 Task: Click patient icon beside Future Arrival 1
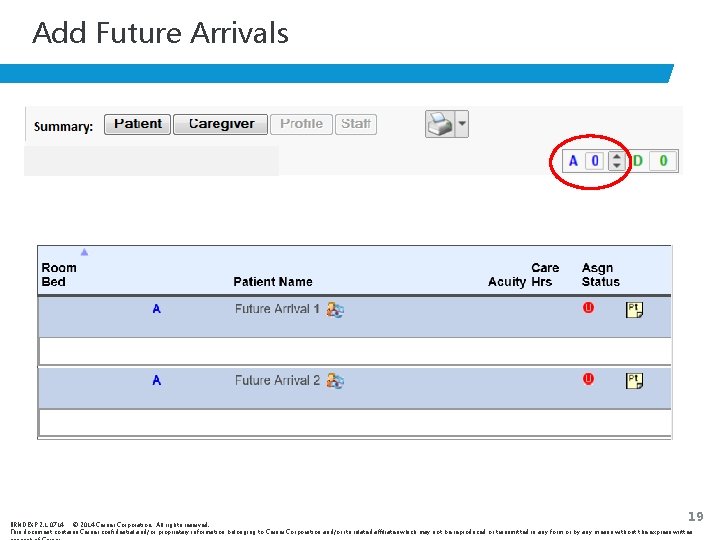click(x=335, y=310)
